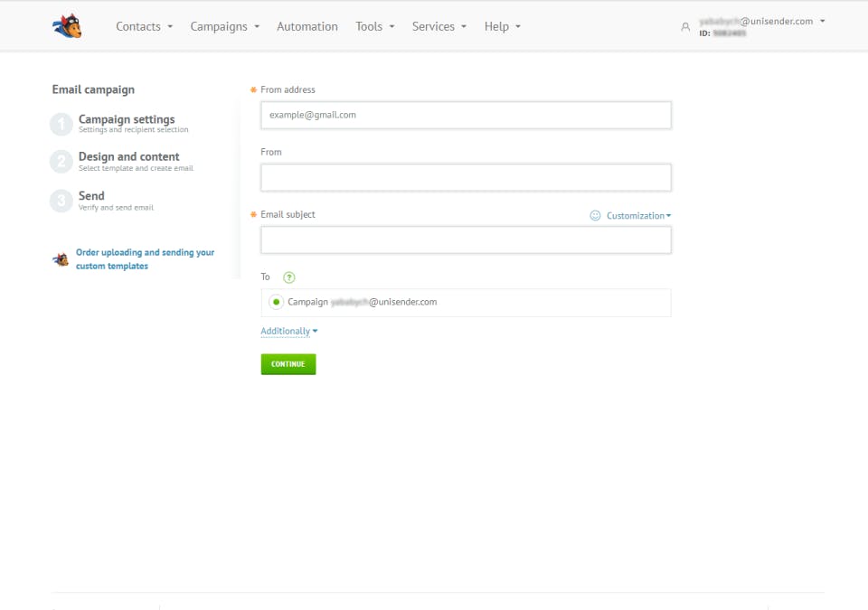The width and height of the screenshot is (868, 610).
Task: Click the step 1 circle icon
Action: point(61,124)
